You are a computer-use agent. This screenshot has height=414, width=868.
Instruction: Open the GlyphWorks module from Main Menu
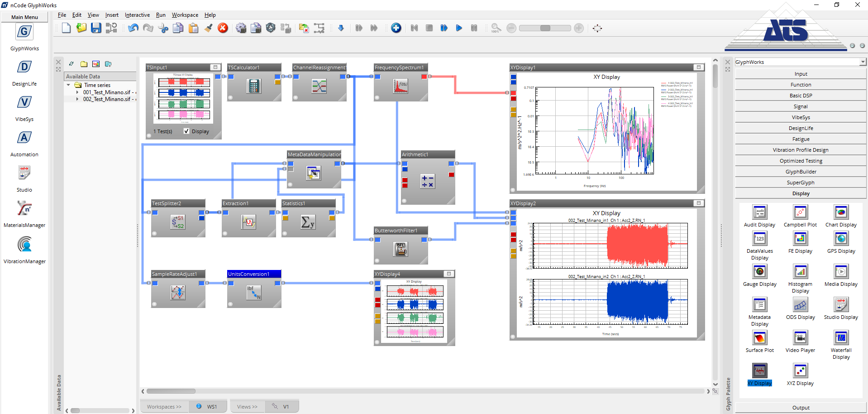click(24, 32)
